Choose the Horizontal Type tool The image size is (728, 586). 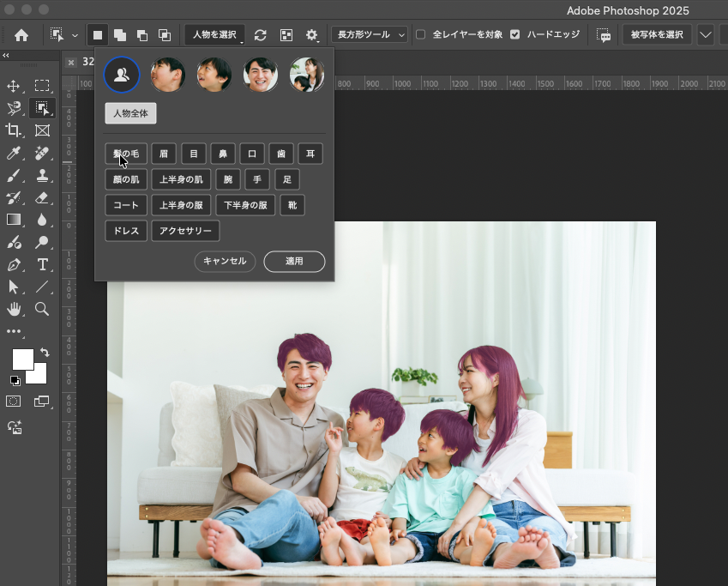(x=42, y=264)
